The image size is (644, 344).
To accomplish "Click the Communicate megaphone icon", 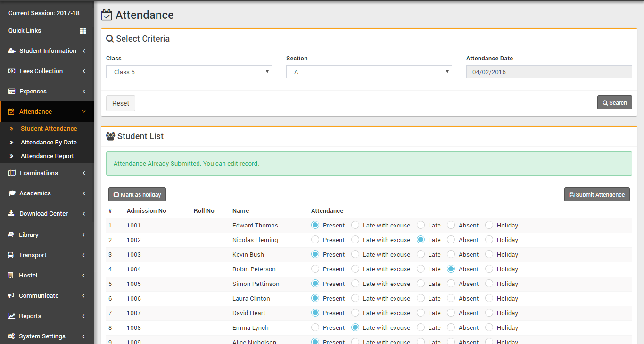I will tap(11, 296).
